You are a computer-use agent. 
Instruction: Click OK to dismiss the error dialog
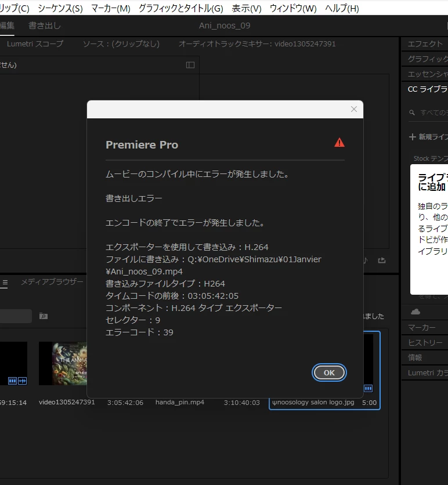pos(329,372)
